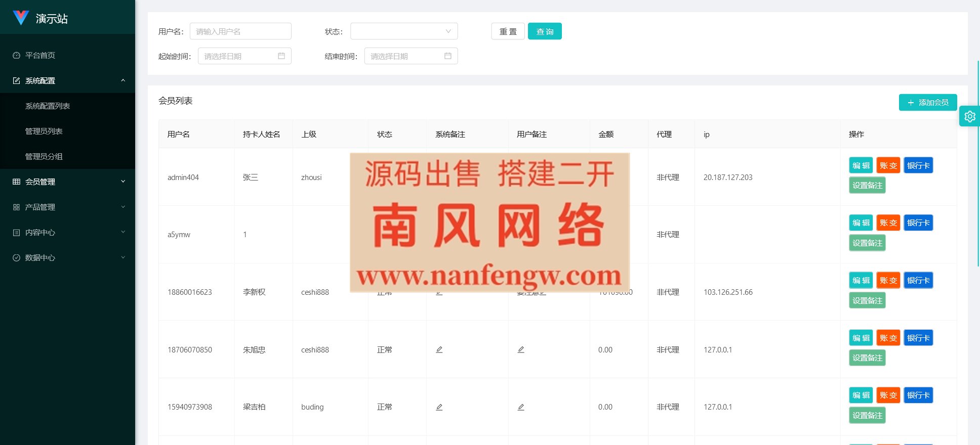The image size is (980, 445).
Task: Open 系统配置列表 submenu item
Action: coord(48,106)
